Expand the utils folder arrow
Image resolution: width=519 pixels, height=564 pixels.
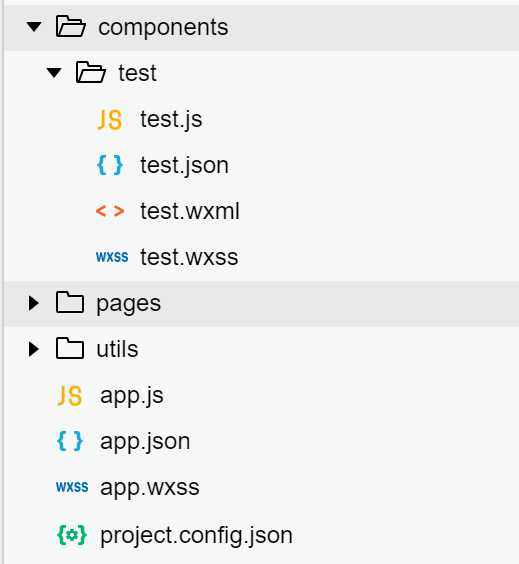pos(34,349)
